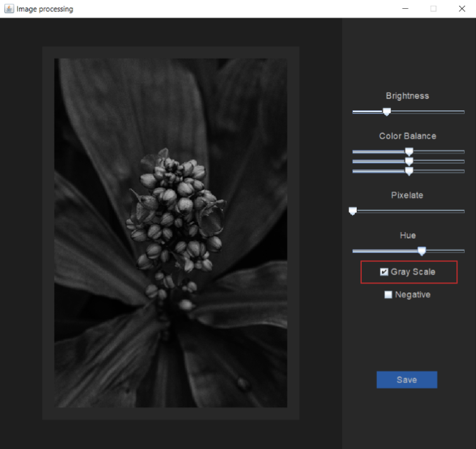Minimize the Image processing window
Screen dimensions: 476x449
[x=406, y=8]
